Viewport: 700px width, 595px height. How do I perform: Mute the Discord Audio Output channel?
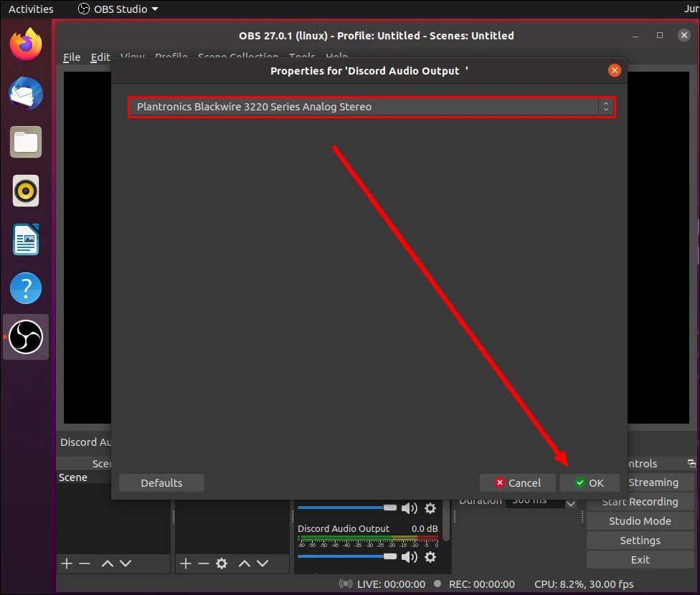pyautogui.click(x=409, y=556)
